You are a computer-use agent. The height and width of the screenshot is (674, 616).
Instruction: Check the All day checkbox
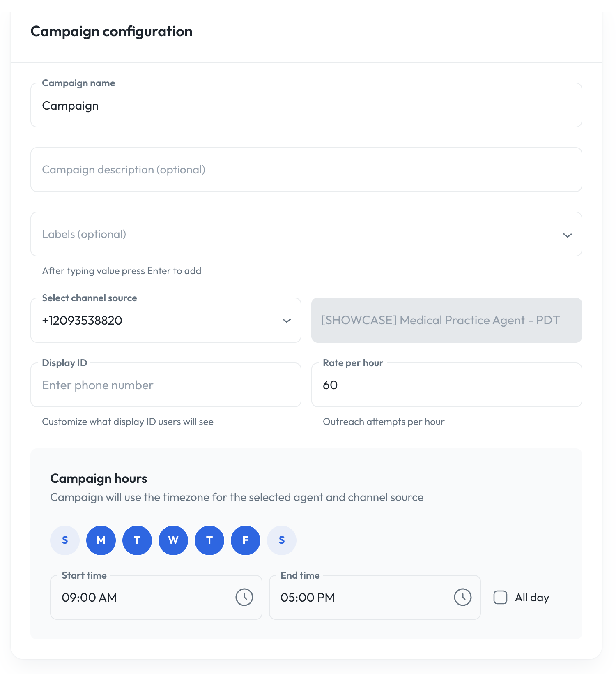pos(500,597)
